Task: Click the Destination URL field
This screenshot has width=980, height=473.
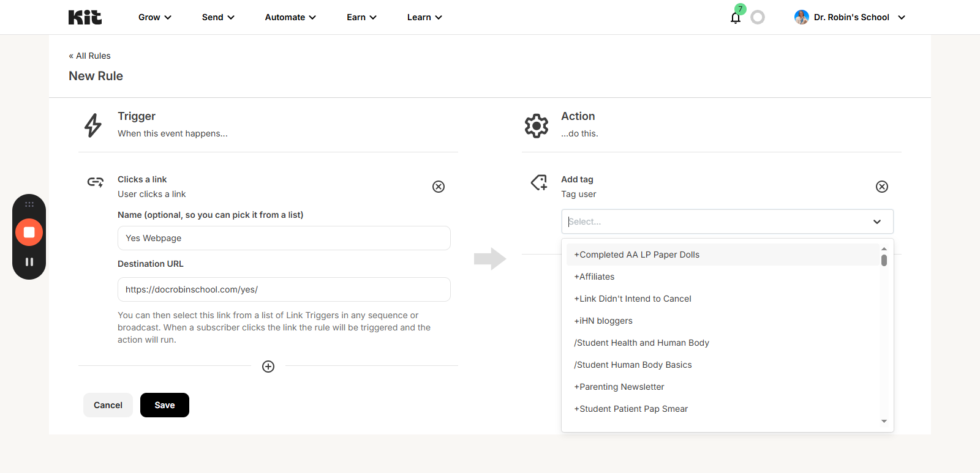Action: point(284,289)
